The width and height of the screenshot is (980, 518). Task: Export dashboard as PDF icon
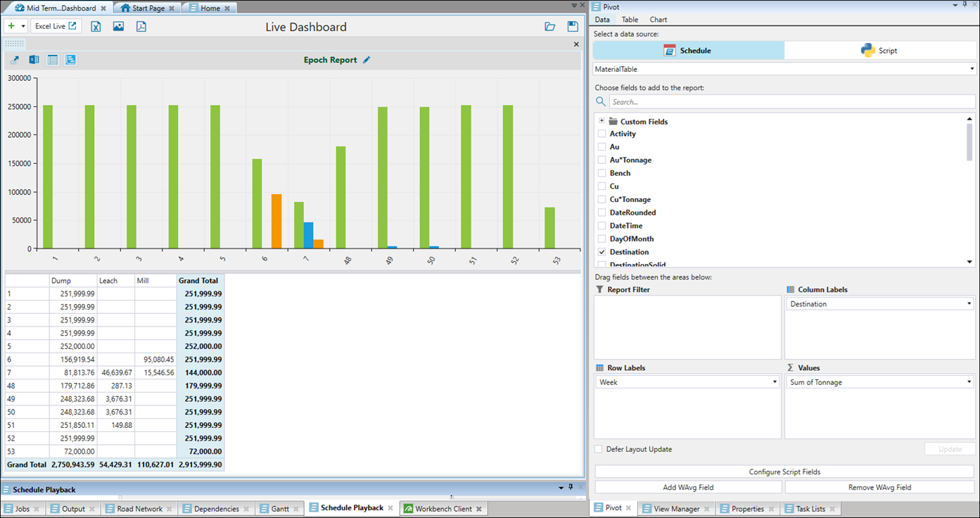pyautogui.click(x=141, y=27)
